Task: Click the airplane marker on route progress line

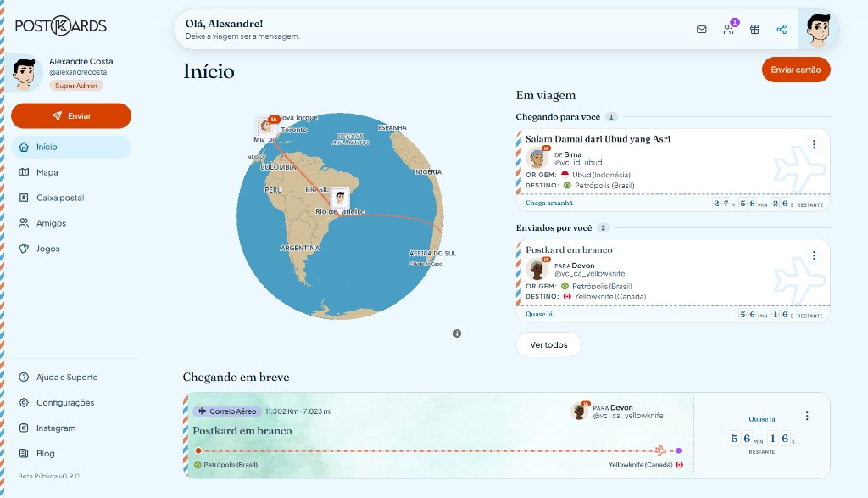Action: (660, 450)
